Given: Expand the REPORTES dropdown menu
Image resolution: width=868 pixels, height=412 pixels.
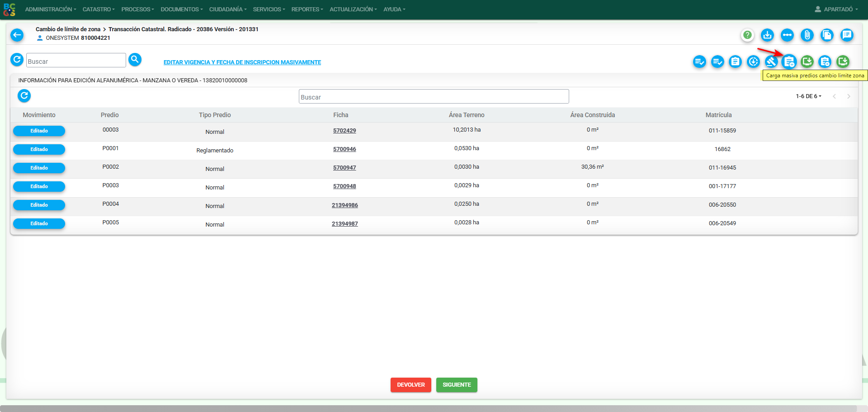Looking at the screenshot, I should 307,9.
